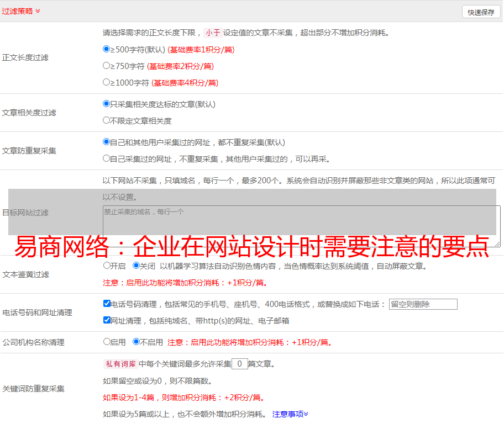This screenshot has height=424, width=504.
Task: Expand the 注意事项 link
Action: (290, 414)
